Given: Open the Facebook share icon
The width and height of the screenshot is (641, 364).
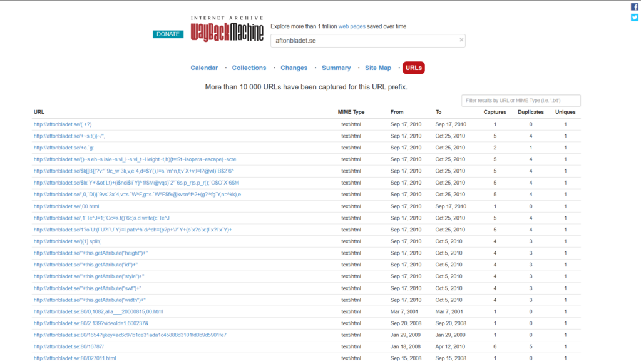Looking at the screenshot, I should click(x=635, y=6).
